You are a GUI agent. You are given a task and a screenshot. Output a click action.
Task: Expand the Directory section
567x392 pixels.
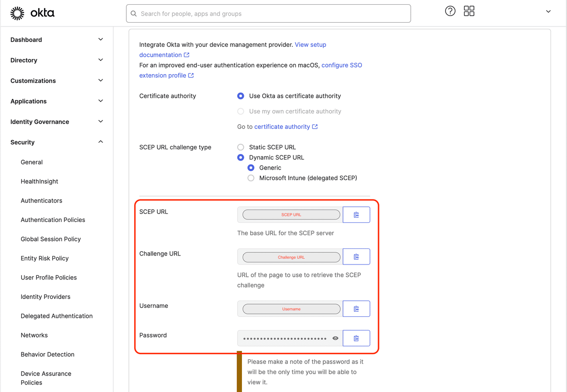(56, 60)
